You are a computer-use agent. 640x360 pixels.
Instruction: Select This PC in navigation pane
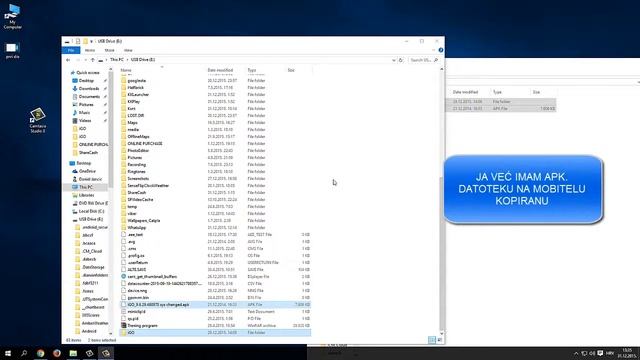tap(86, 187)
